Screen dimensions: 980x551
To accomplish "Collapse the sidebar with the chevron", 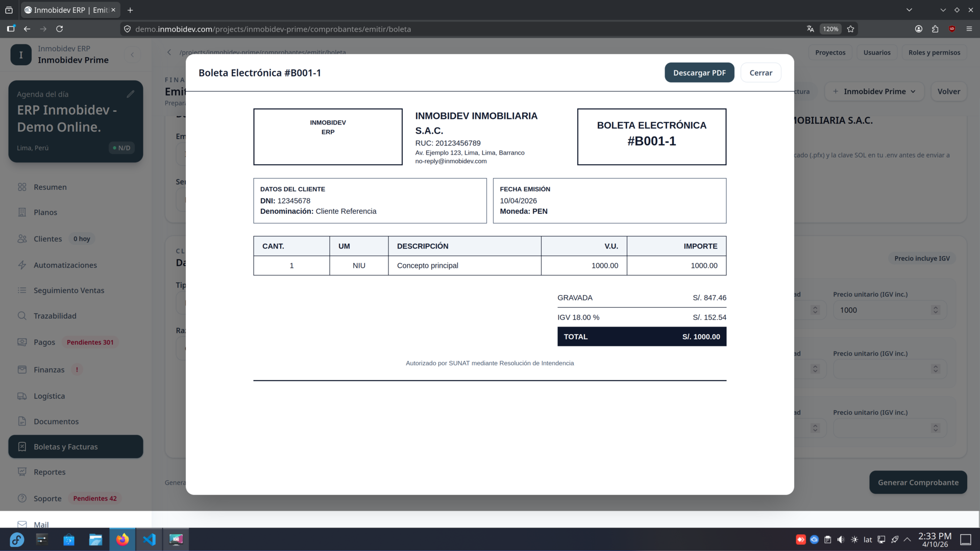I will click(133, 54).
